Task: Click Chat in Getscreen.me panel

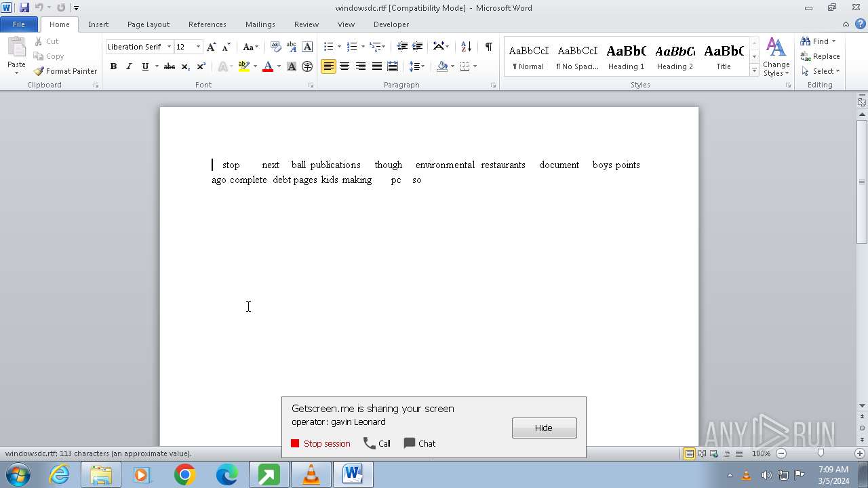Action: tap(420, 443)
